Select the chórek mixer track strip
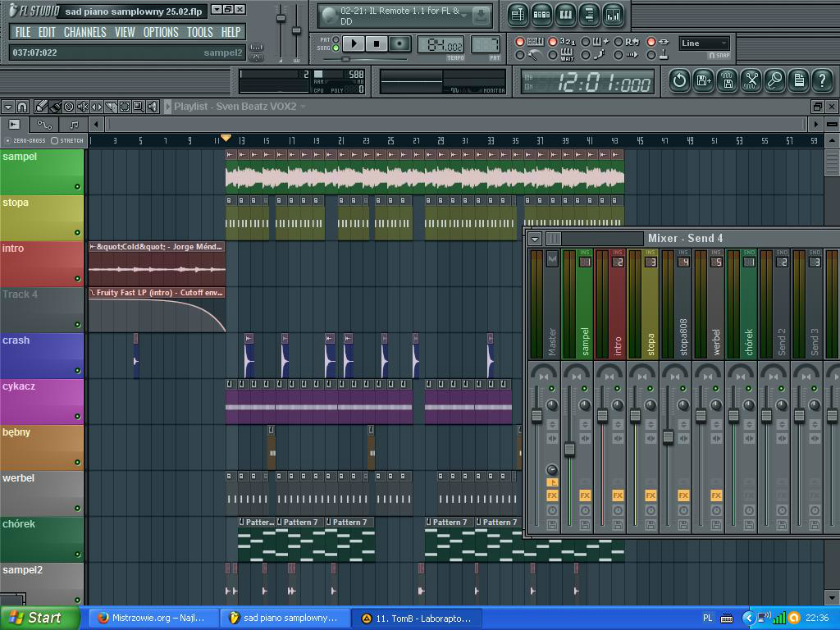This screenshot has width=840, height=630. click(x=742, y=304)
